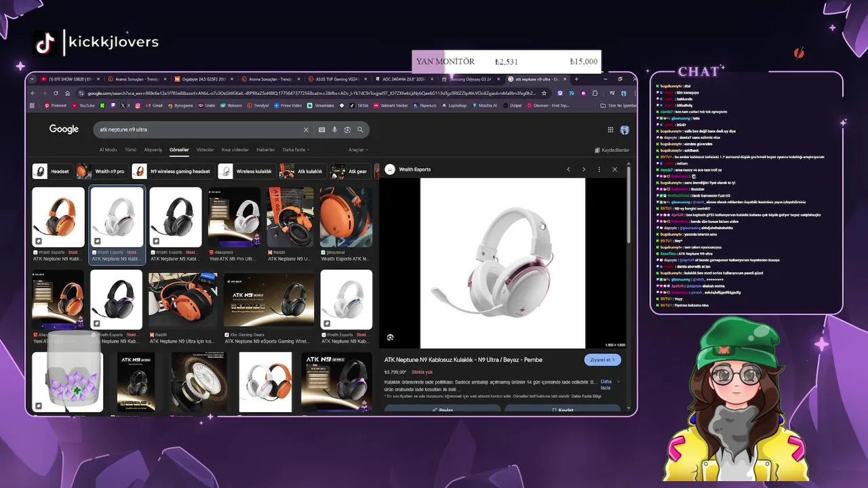This screenshot has height=488, width=868.
Task: Select the Atk kulaklık chip
Action: pos(302,171)
